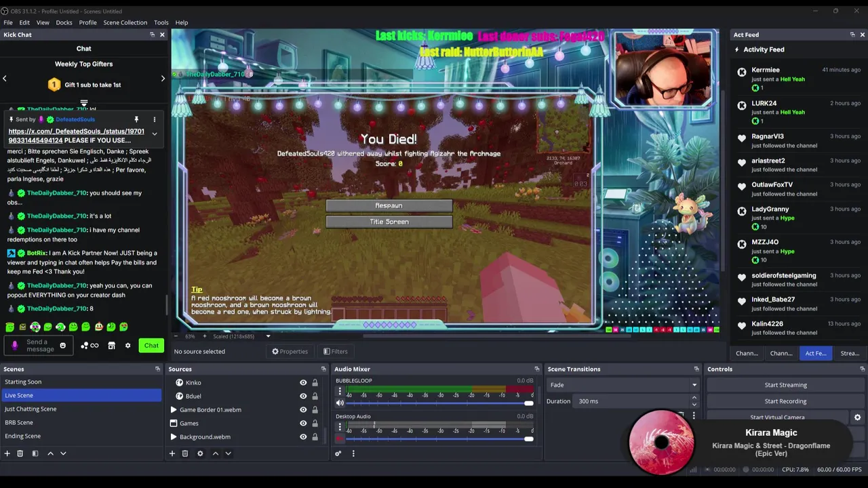This screenshot has width=868, height=488.
Task: Remove selected scene with trash icon
Action: coord(20,453)
